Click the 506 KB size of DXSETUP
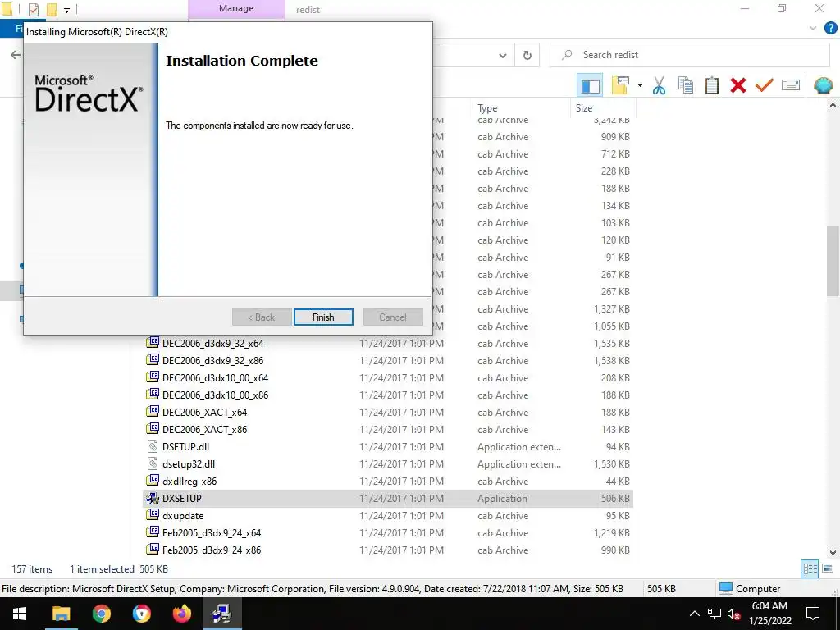The width and height of the screenshot is (840, 630). [x=615, y=498]
